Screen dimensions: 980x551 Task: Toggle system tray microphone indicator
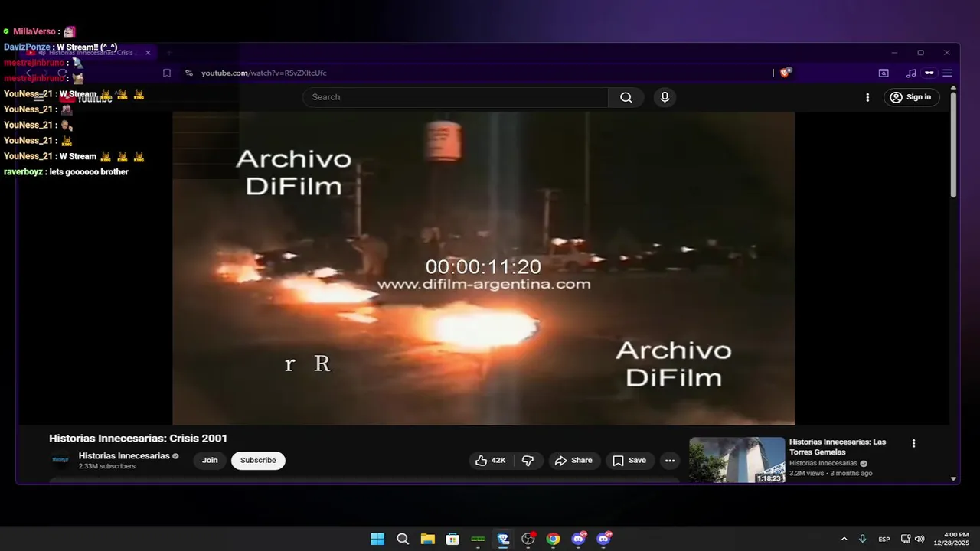tap(862, 539)
